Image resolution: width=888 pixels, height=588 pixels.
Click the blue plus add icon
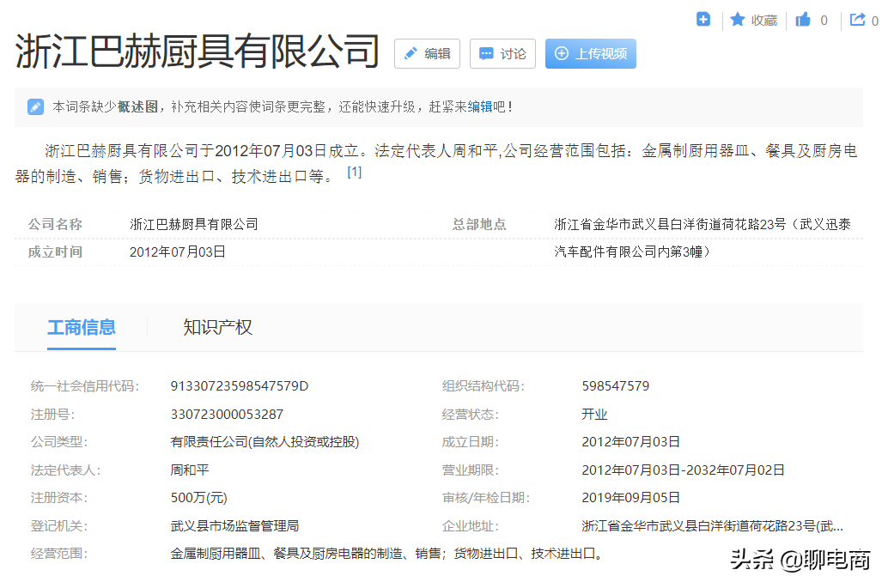[702, 20]
